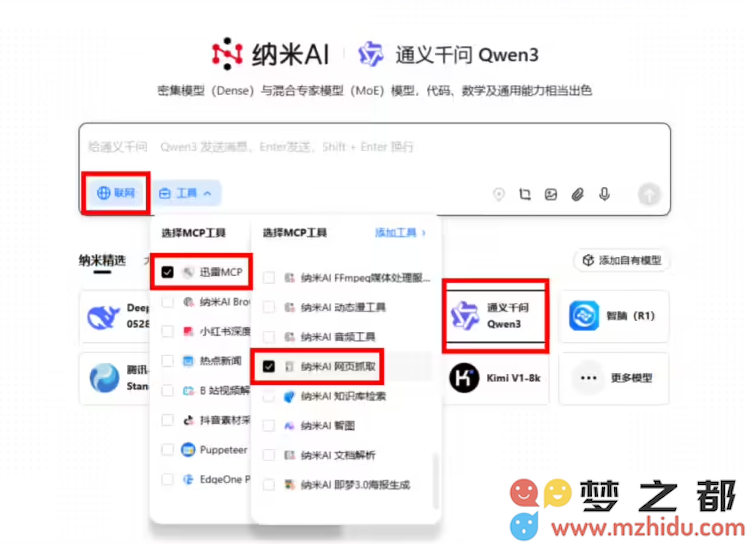Click the location pin icon in input bar

pyautogui.click(x=498, y=194)
